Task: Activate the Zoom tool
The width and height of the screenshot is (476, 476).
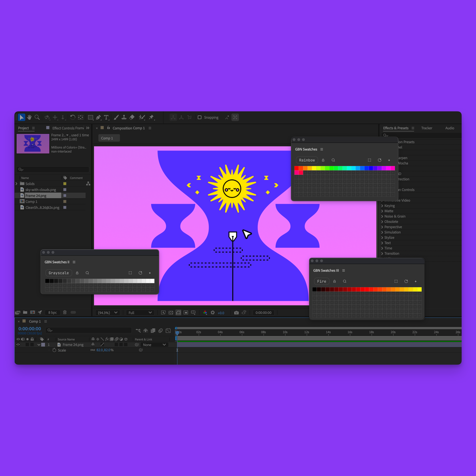Action: pos(37,117)
